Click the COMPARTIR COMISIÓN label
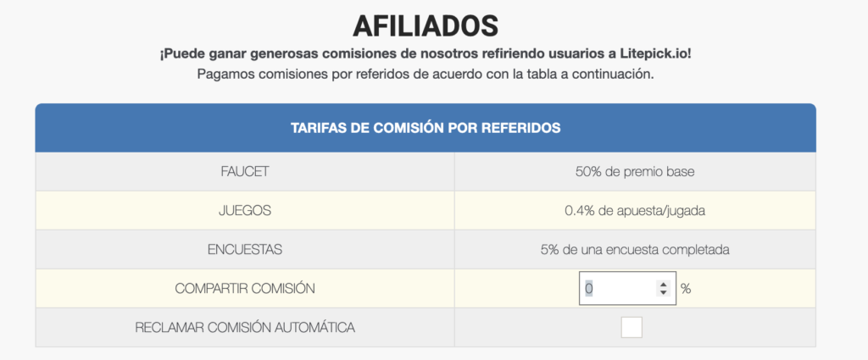The height and width of the screenshot is (360, 868). point(245,289)
